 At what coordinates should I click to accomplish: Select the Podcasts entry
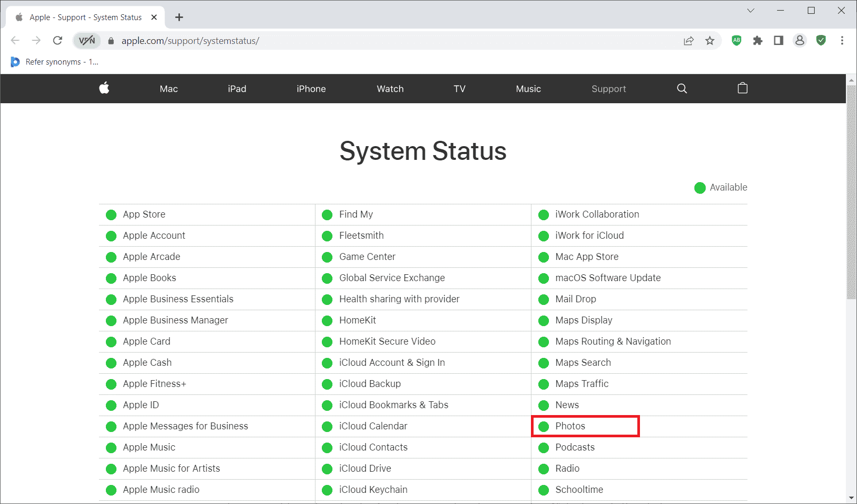pyautogui.click(x=575, y=447)
